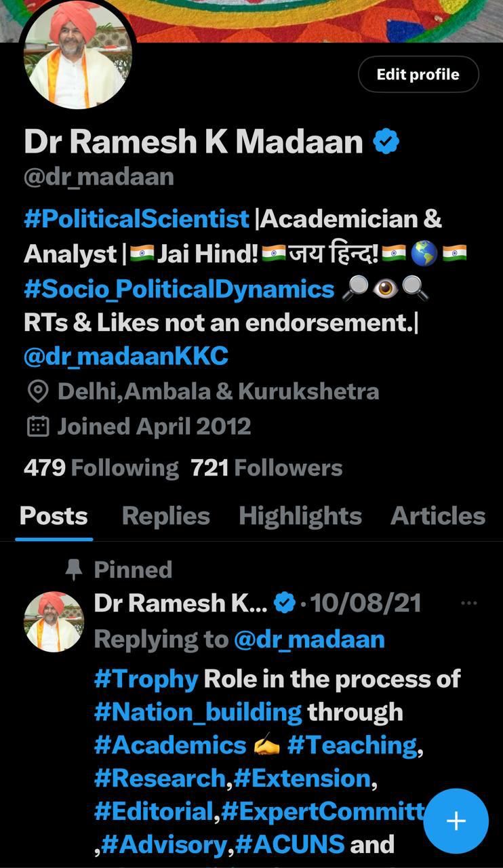503x868 pixels.
Task: Tap the blue compose post plus button
Action: (456, 821)
